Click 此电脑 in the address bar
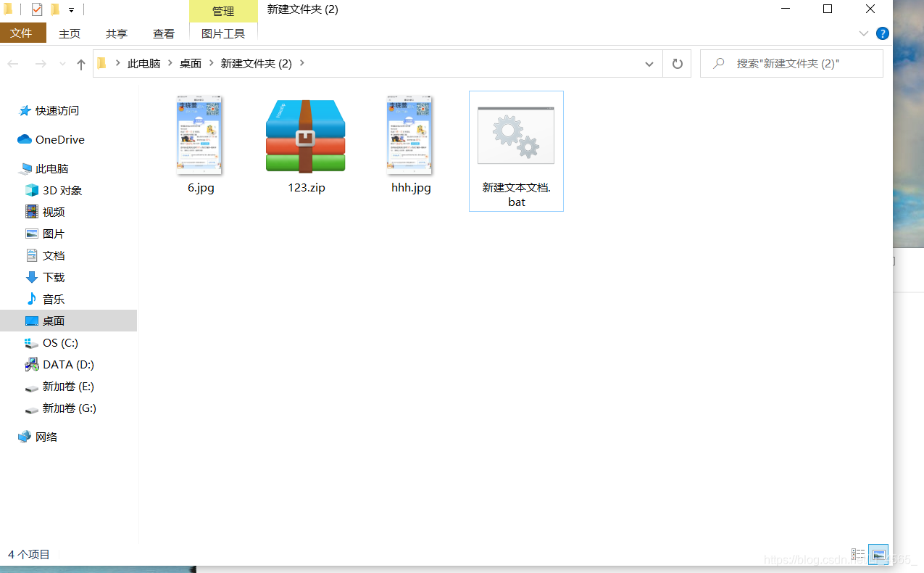This screenshot has width=924, height=573. [143, 63]
